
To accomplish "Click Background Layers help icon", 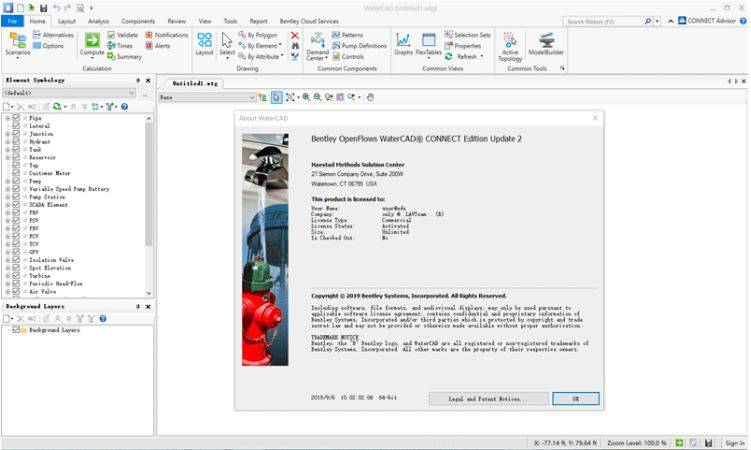I will pyautogui.click(x=103, y=318).
